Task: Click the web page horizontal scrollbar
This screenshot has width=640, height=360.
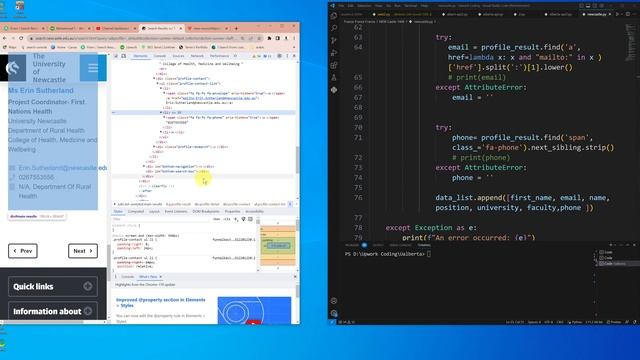Action: point(43,322)
